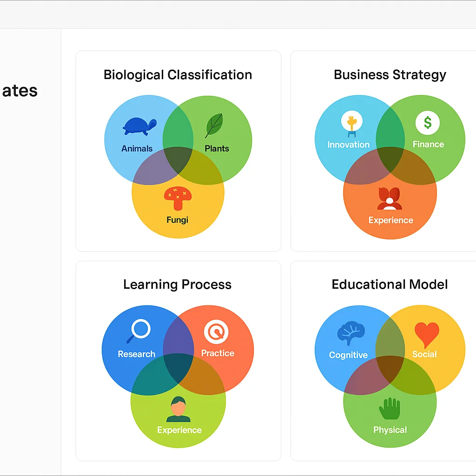The image size is (476, 476).
Task: Select the dollar sign icon for Finance
Action: pyautogui.click(x=428, y=122)
